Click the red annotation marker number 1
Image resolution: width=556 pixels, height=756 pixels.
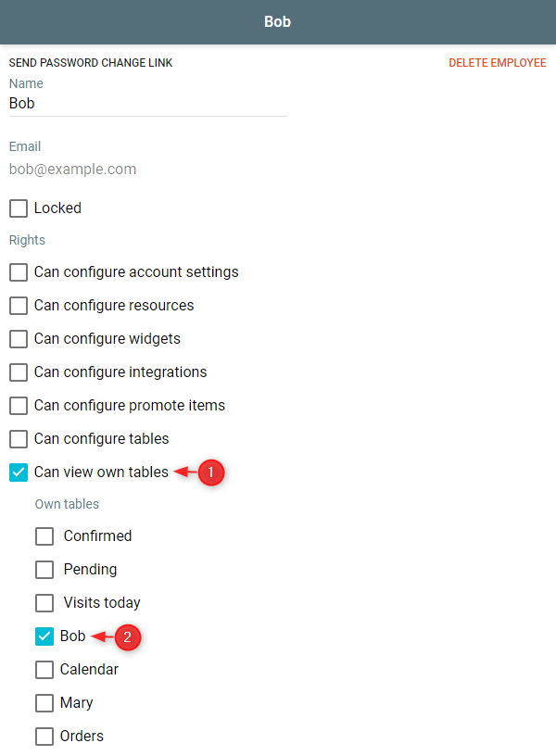[x=210, y=472]
